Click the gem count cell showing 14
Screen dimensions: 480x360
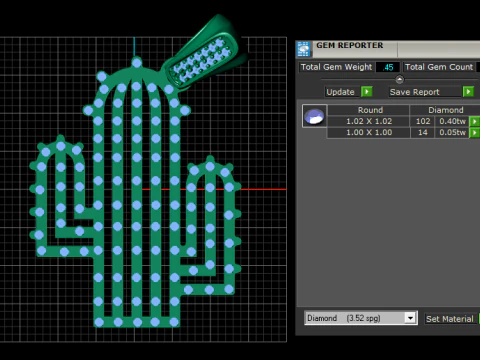point(423,133)
